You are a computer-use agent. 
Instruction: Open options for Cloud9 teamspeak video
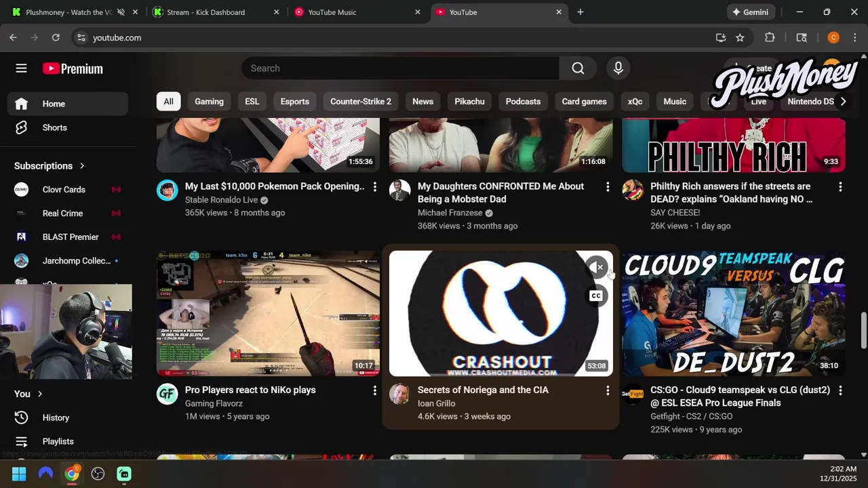pyautogui.click(x=840, y=390)
